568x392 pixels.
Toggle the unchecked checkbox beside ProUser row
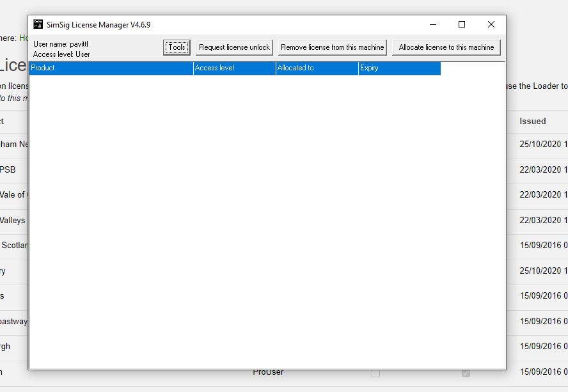[x=376, y=373]
